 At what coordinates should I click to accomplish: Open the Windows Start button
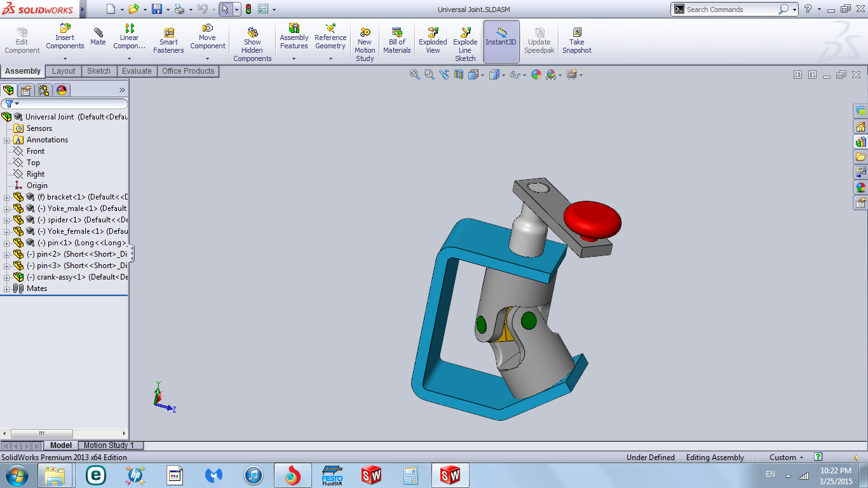pos(17,475)
